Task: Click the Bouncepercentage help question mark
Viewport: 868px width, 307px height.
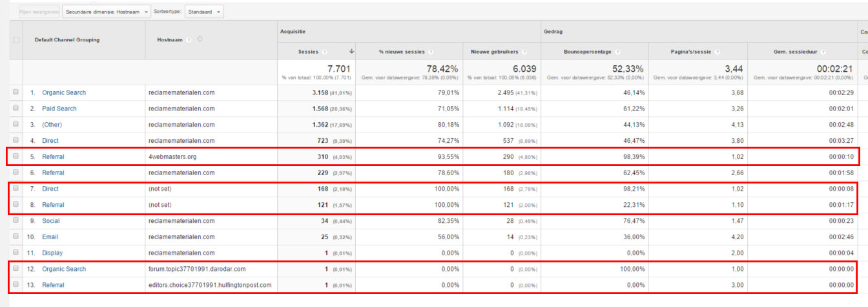Action: (618, 52)
